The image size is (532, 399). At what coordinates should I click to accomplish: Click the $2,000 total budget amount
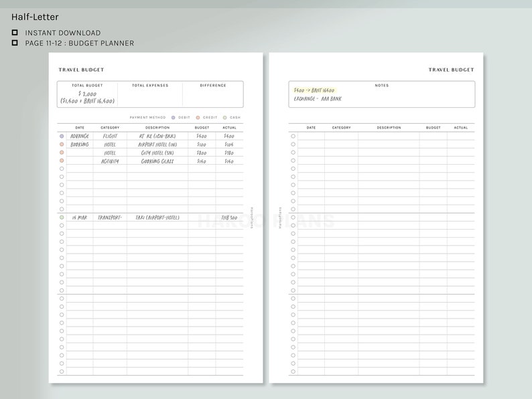pyautogui.click(x=88, y=94)
